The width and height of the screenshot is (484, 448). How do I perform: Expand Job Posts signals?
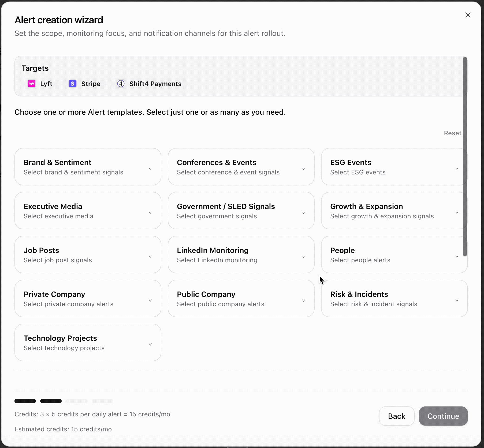tap(150, 256)
